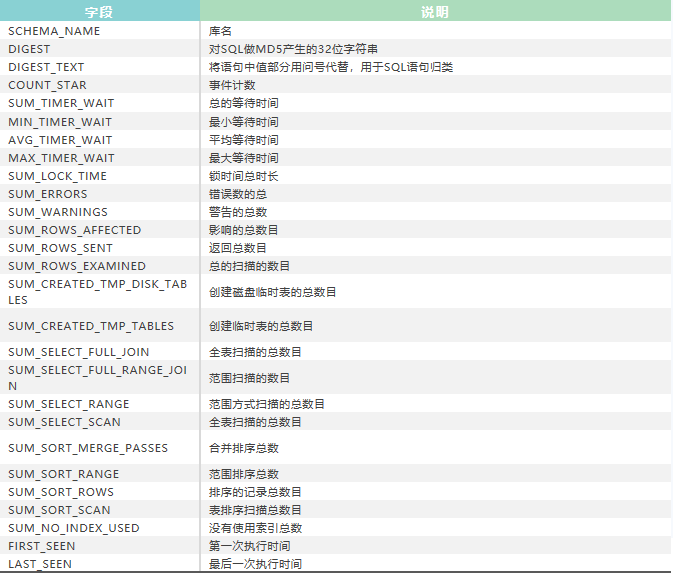Click the 创建磁盘临时表的总数目 description
This screenshot has height=575, width=673.
(273, 292)
